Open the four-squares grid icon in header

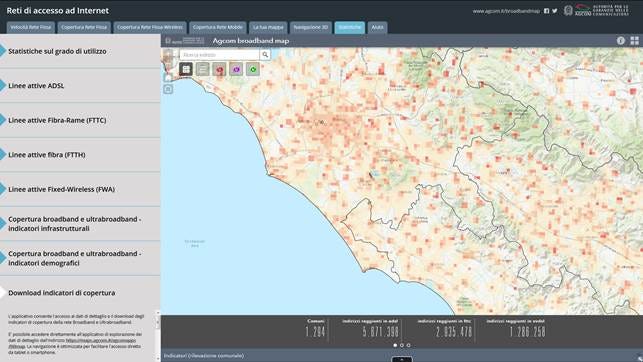(634, 41)
